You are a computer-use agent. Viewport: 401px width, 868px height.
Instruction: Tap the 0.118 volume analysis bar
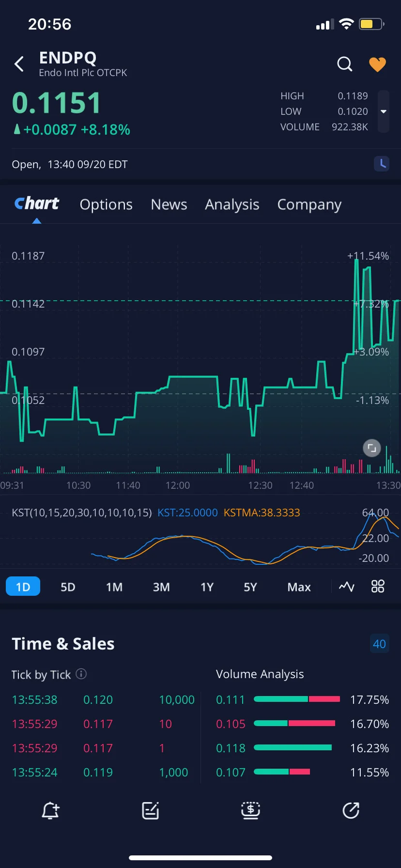click(293, 747)
